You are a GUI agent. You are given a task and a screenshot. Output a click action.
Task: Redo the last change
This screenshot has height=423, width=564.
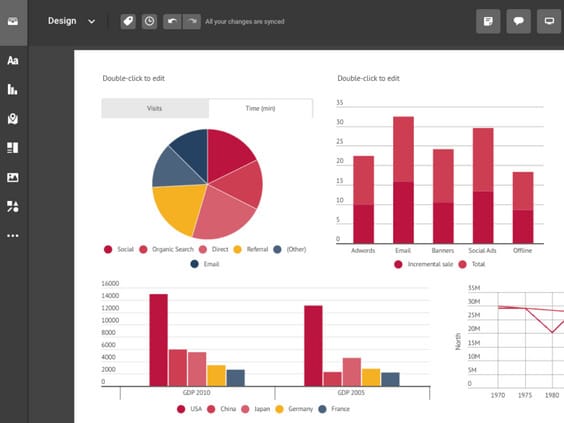click(192, 22)
